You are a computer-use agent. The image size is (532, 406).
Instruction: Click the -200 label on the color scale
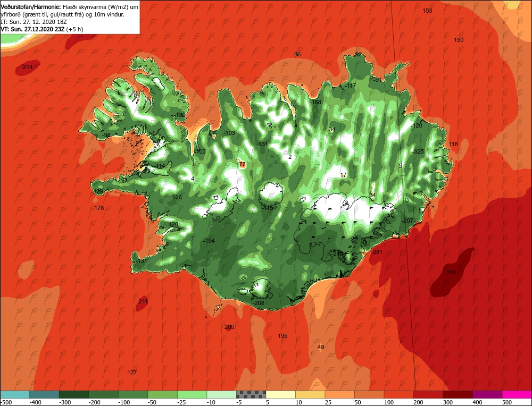point(94,402)
